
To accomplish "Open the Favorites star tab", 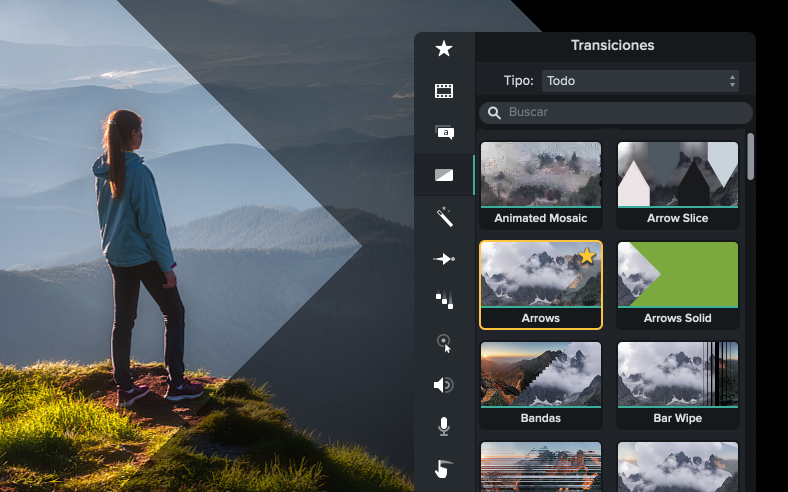I will click(x=444, y=49).
